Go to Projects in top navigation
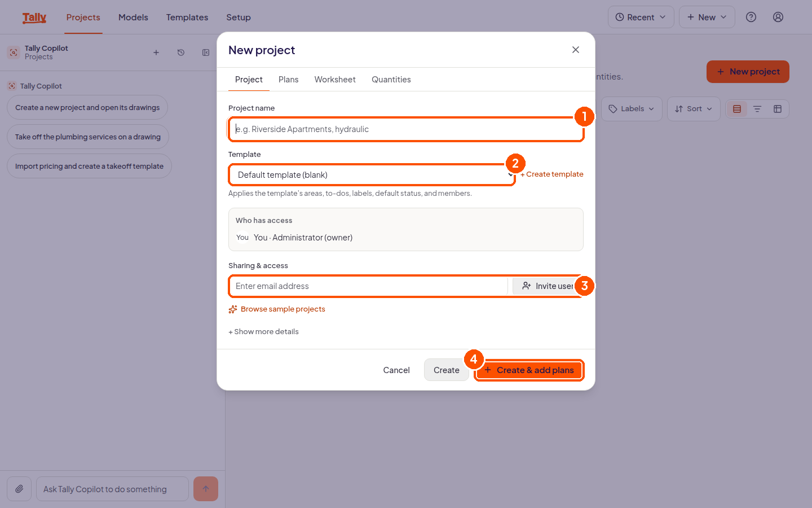The width and height of the screenshot is (812, 508). click(x=83, y=17)
